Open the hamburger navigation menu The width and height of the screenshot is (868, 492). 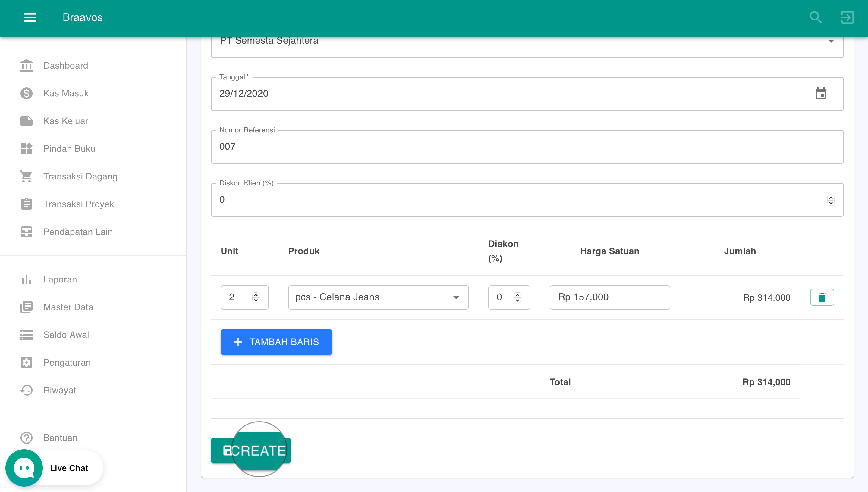[30, 17]
